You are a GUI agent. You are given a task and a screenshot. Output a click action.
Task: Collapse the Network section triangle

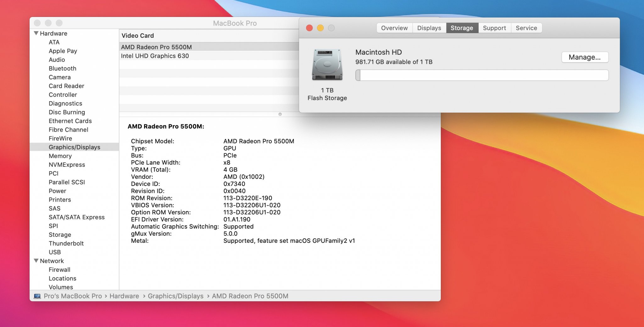(x=36, y=261)
